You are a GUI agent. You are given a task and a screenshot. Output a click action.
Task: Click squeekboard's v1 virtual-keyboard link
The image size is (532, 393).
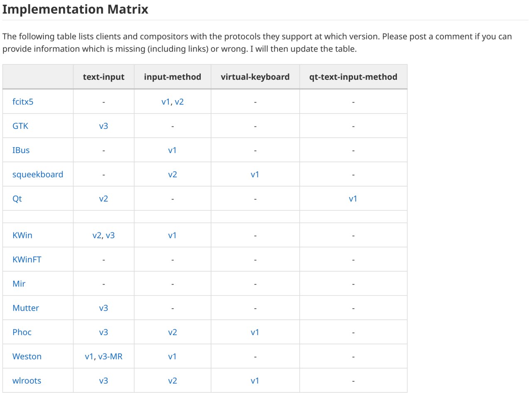255,174
